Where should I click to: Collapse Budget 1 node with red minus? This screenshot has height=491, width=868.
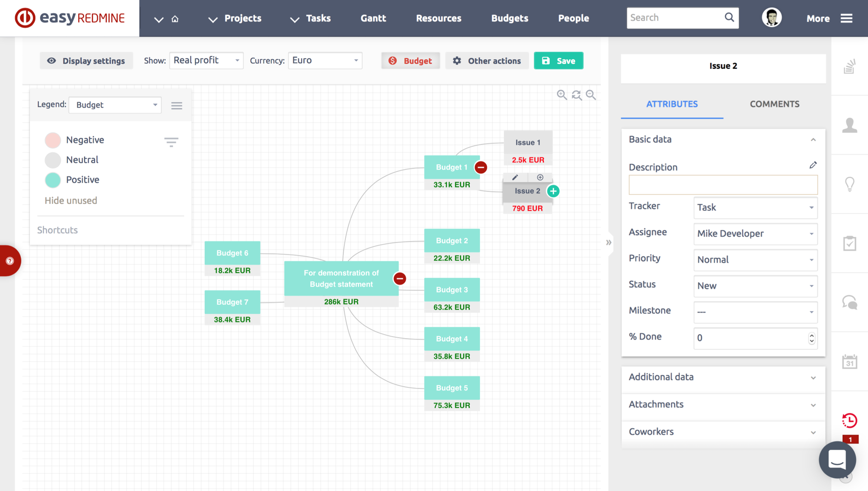point(481,167)
